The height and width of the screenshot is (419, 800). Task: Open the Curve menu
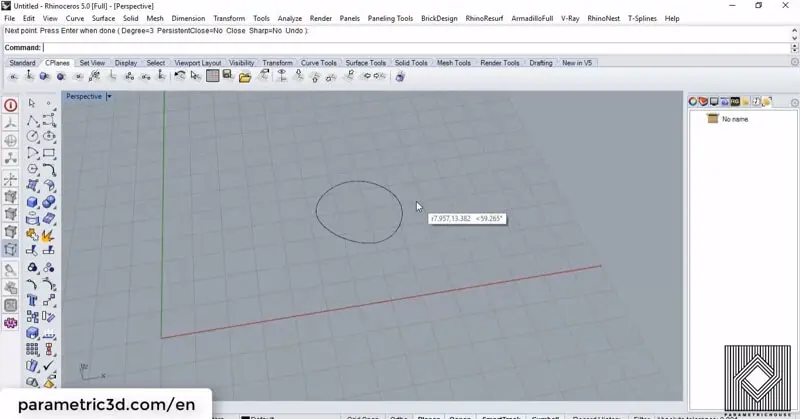(x=75, y=18)
